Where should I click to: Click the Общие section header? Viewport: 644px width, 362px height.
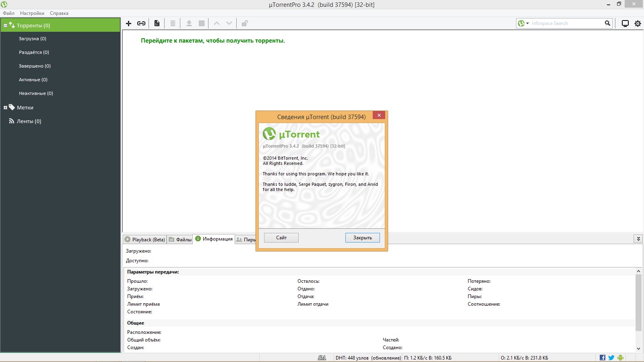coord(136,323)
